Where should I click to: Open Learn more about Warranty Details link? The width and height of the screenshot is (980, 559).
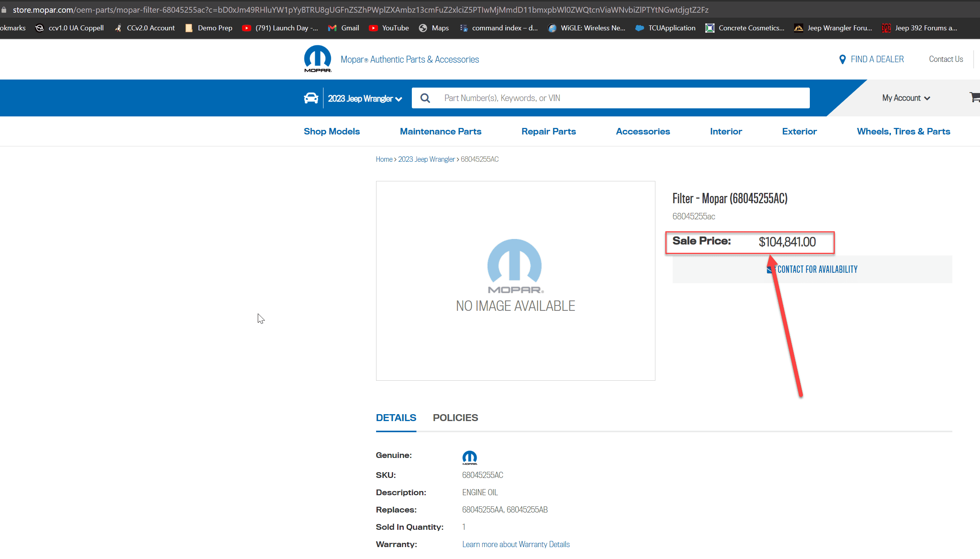(516, 544)
